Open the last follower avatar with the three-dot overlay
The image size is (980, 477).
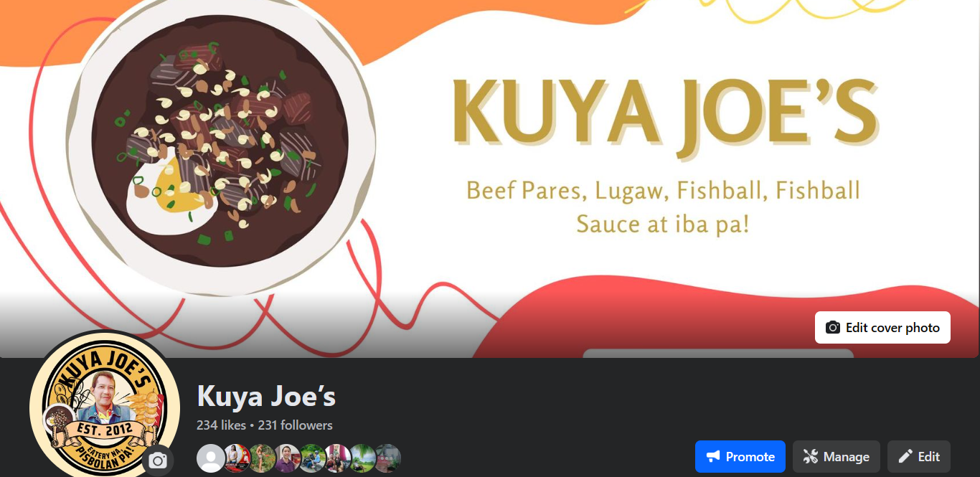point(387,458)
